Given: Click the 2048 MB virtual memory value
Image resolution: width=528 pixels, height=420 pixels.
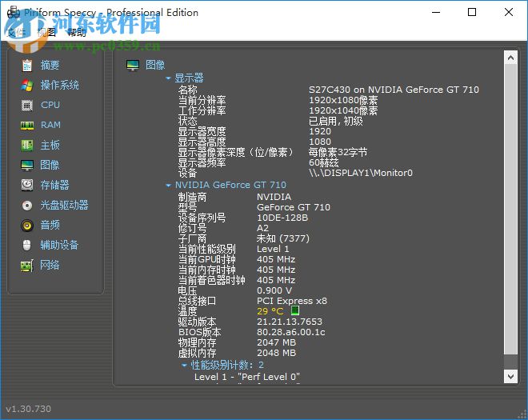Looking at the screenshot, I should [x=277, y=354].
